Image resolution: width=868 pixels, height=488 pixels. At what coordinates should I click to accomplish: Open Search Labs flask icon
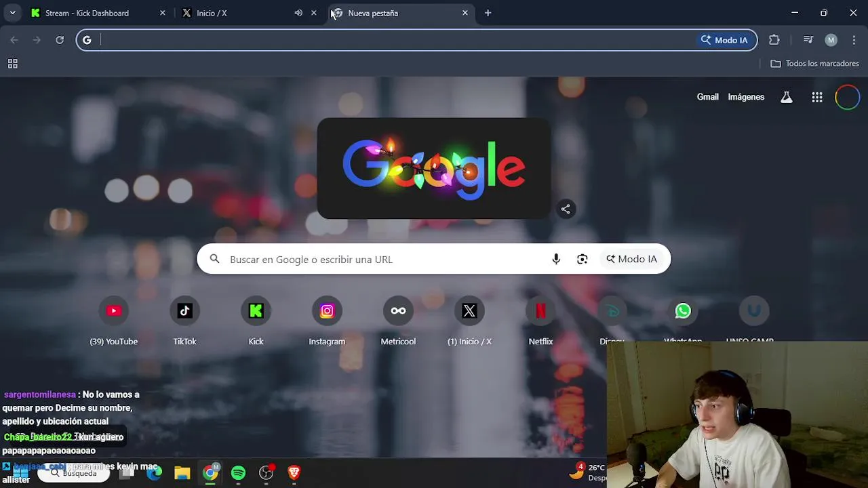coord(787,97)
